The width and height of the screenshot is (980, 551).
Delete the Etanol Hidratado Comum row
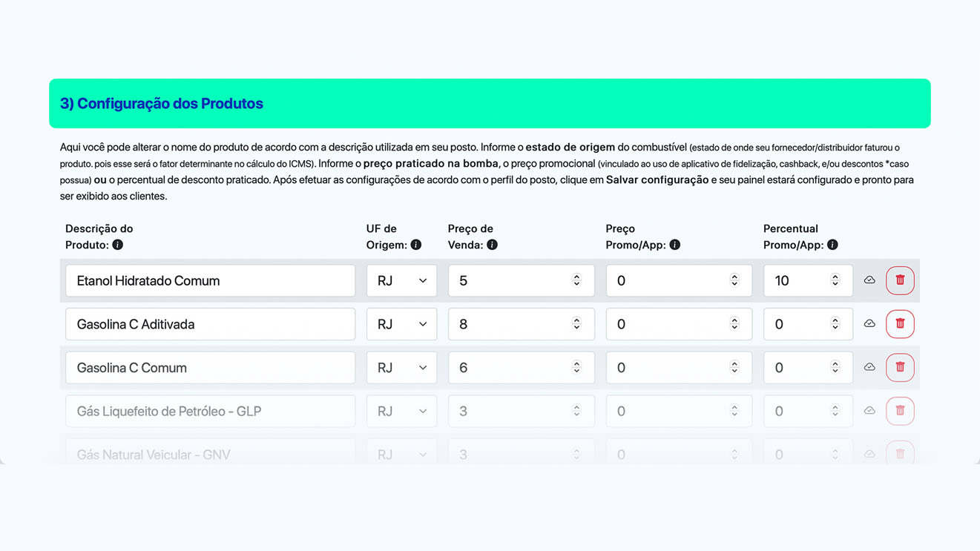tap(900, 280)
